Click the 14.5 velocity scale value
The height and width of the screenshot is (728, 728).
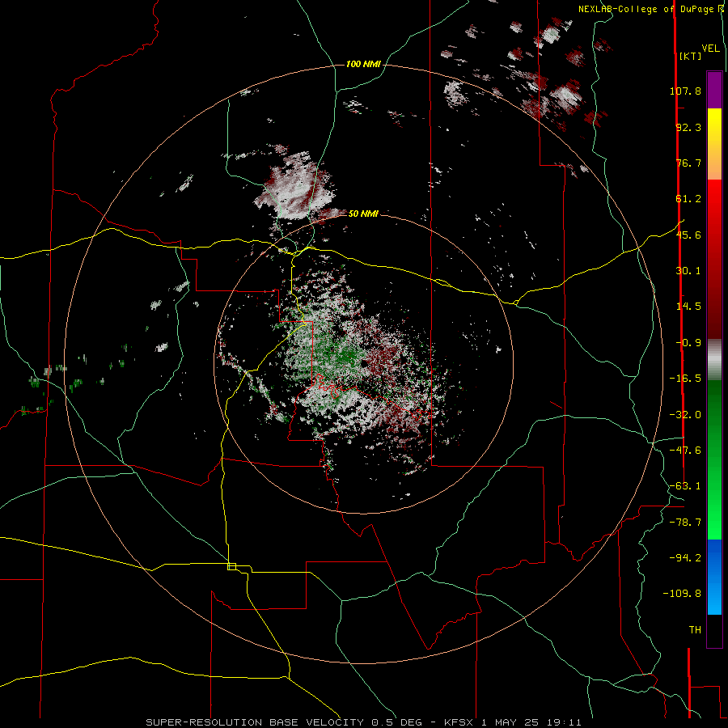click(688, 307)
